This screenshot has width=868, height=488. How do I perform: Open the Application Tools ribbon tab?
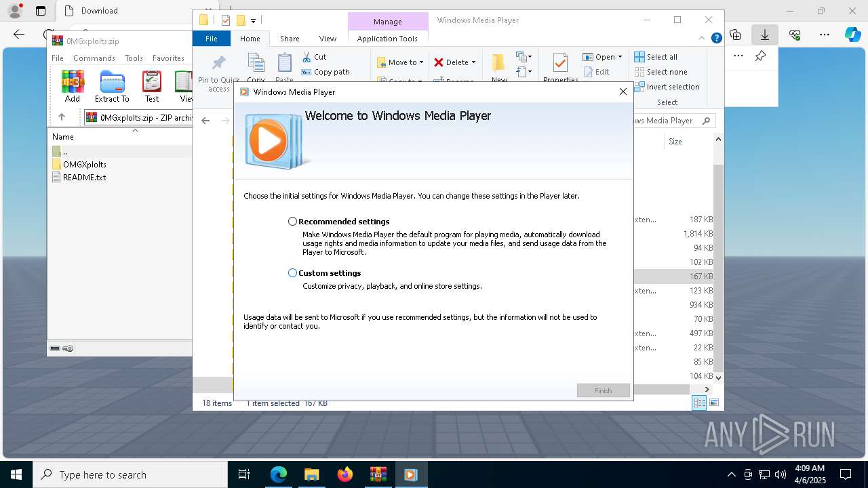tap(387, 39)
